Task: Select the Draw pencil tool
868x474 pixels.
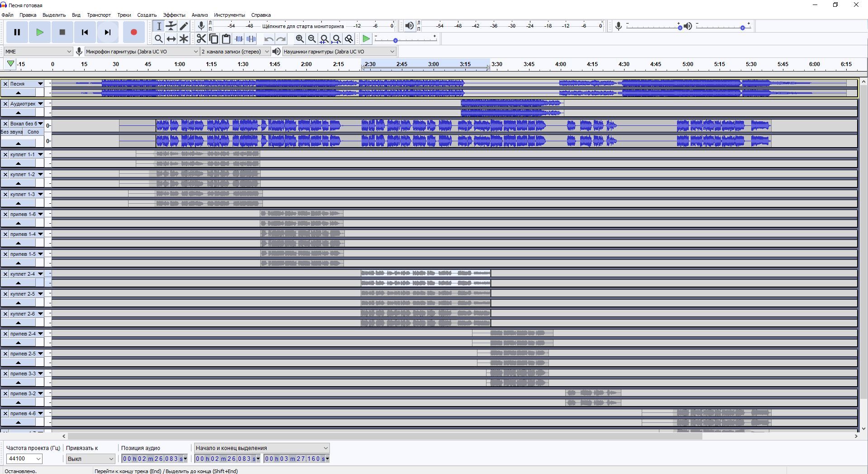Action: click(x=184, y=26)
